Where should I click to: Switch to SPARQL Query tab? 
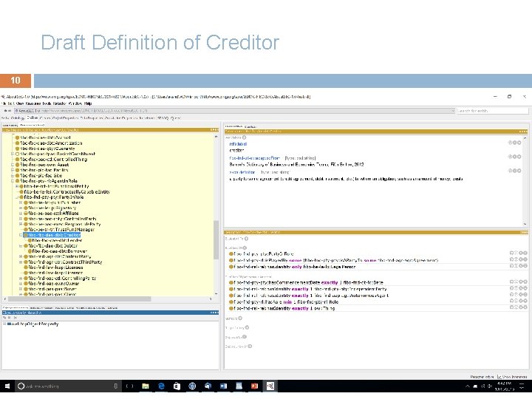click(x=168, y=118)
